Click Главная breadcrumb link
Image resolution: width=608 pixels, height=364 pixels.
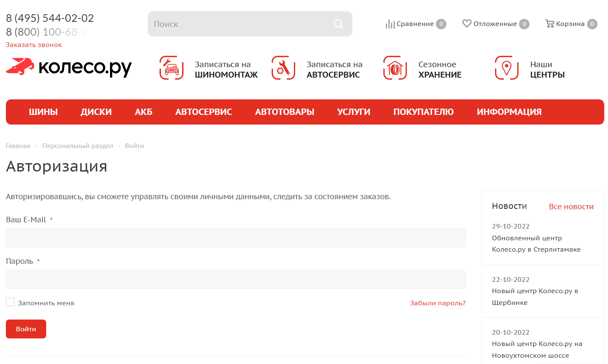point(18,146)
